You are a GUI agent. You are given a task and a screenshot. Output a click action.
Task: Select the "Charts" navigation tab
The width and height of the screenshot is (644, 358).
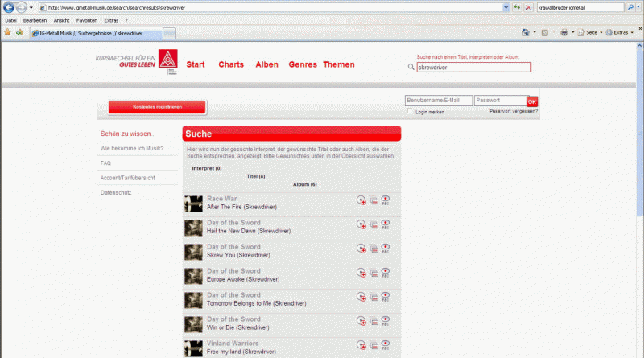pos(230,64)
